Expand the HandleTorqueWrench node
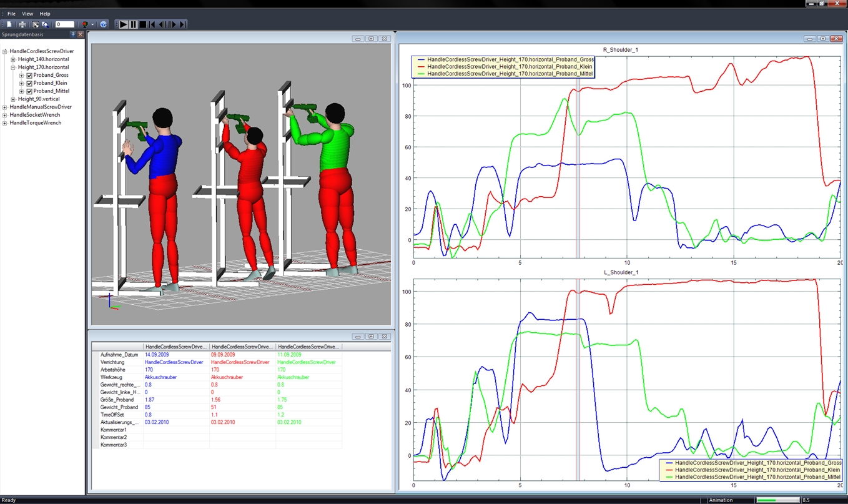Screen dimensions: 848x504 tap(5, 123)
